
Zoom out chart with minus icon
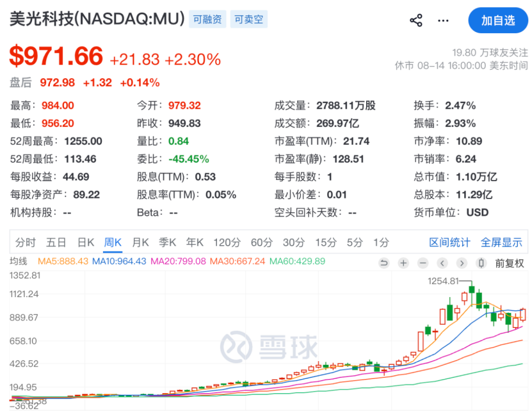click(423, 263)
